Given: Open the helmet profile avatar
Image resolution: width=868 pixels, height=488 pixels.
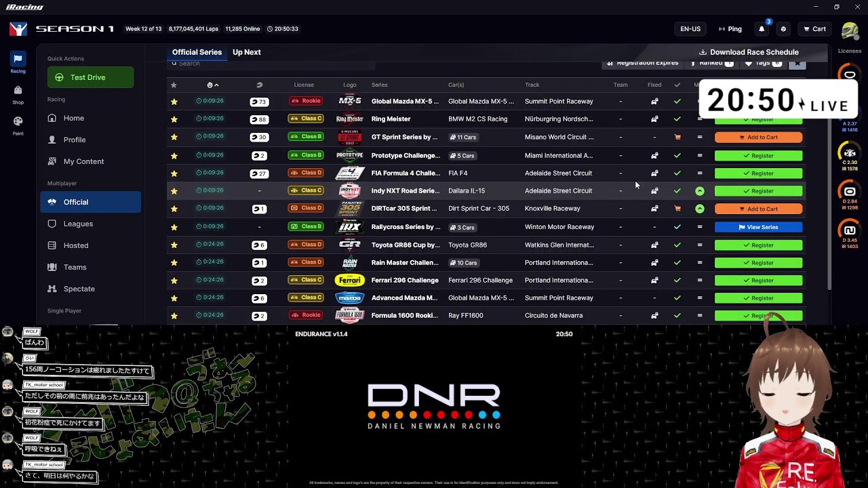Looking at the screenshot, I should pyautogui.click(x=850, y=30).
